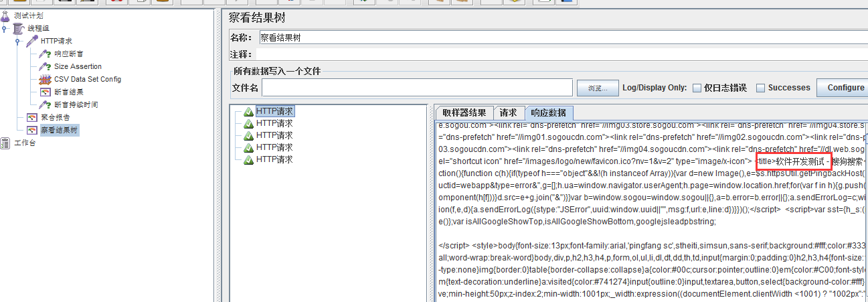This screenshot has width=868, height=302.
Task: Click the 断言持续时间 assertion icon
Action: click(45, 104)
